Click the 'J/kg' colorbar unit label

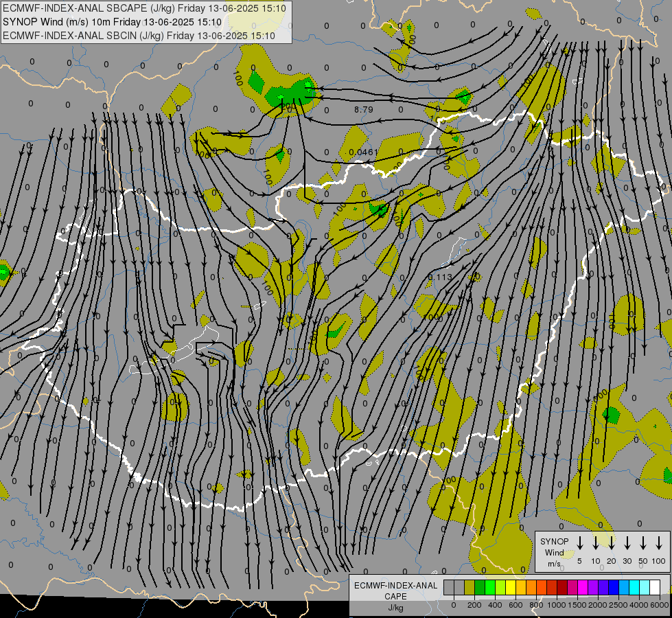click(x=395, y=608)
